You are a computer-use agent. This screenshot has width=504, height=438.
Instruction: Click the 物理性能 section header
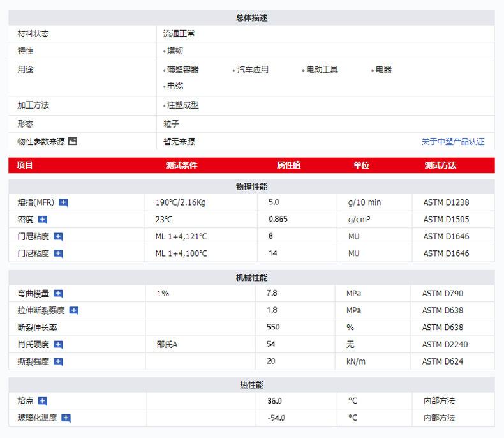click(x=251, y=186)
